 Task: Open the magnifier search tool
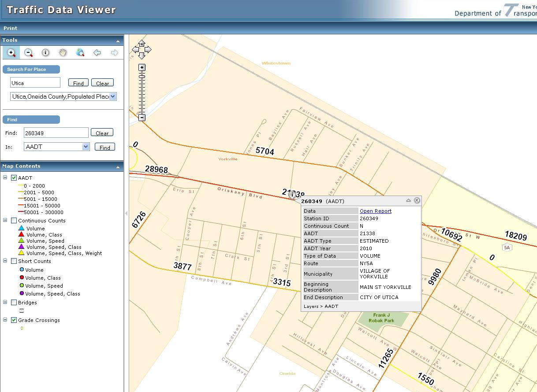79,52
